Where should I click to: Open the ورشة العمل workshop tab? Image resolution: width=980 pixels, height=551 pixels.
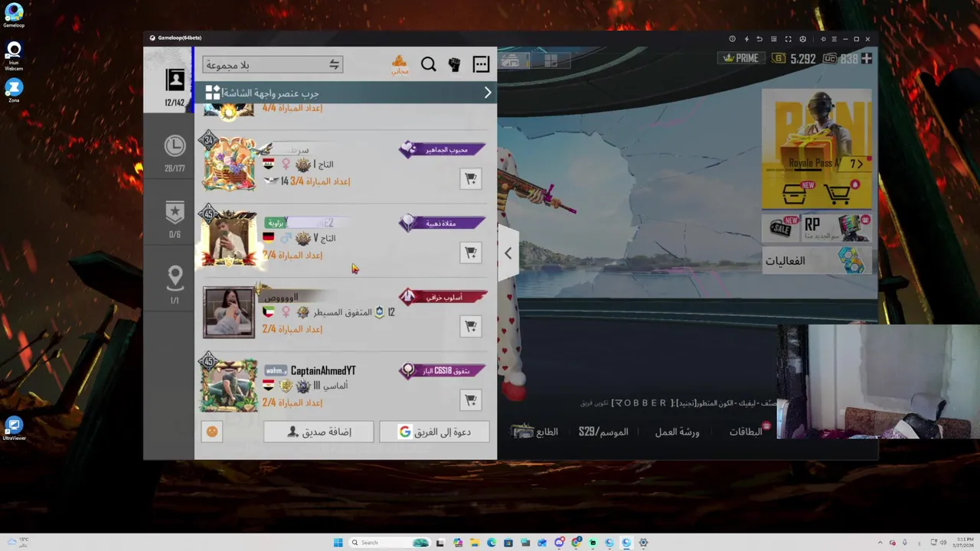tap(677, 432)
